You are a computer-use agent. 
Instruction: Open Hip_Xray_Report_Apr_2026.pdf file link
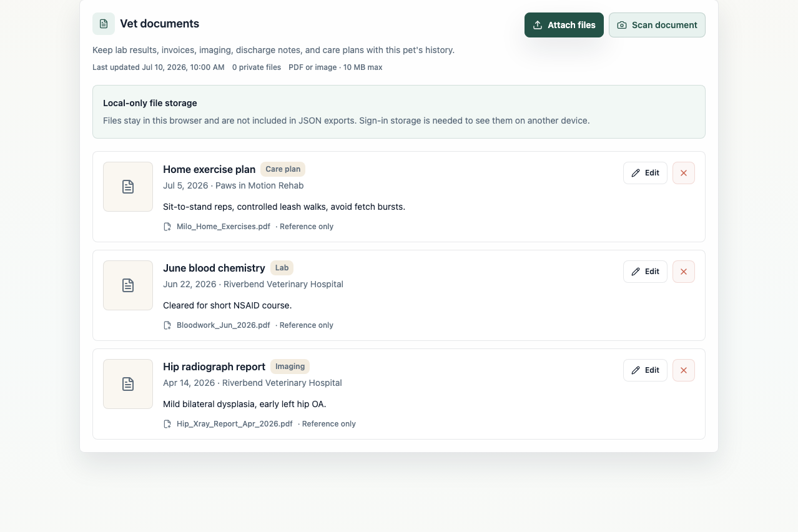coord(235,424)
